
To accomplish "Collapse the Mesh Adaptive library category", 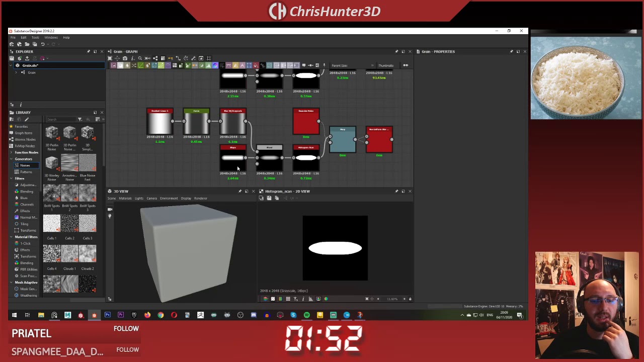I will coord(12,283).
